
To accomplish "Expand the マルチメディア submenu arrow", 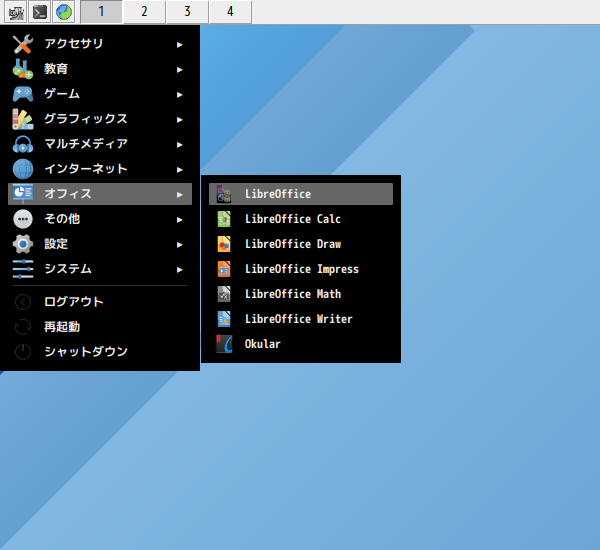I will click(x=179, y=145).
